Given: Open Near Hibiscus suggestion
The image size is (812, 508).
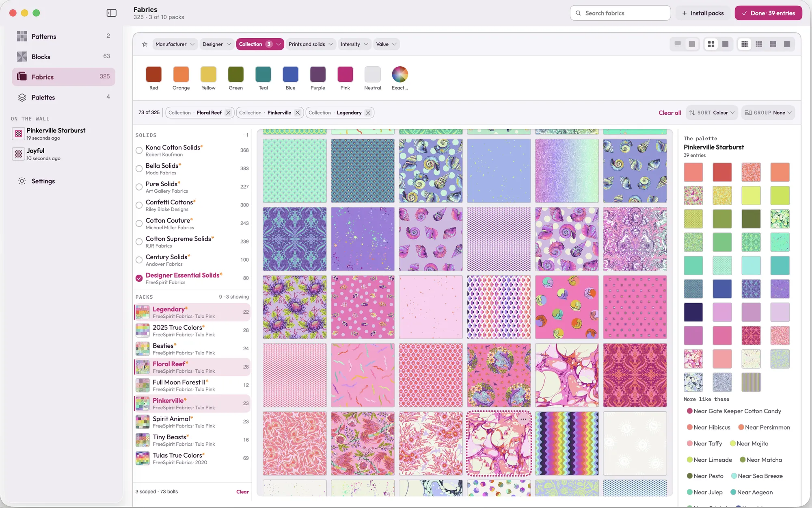Looking at the screenshot, I should click(708, 427).
